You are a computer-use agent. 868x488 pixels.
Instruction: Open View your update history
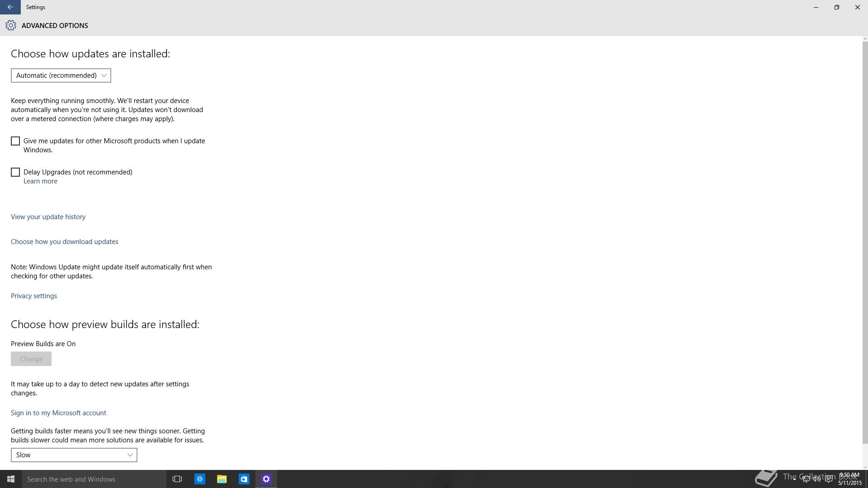point(48,217)
